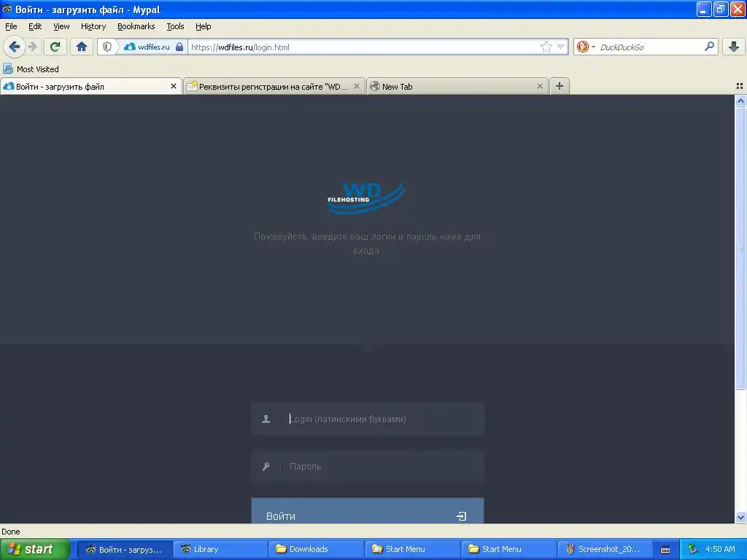Switch to Downloads taskbar window
Image resolution: width=747 pixels, height=560 pixels.
316,549
